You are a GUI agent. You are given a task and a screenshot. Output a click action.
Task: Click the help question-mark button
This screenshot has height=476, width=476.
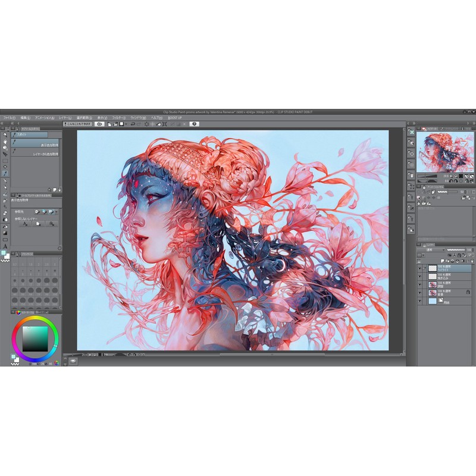tap(195, 124)
